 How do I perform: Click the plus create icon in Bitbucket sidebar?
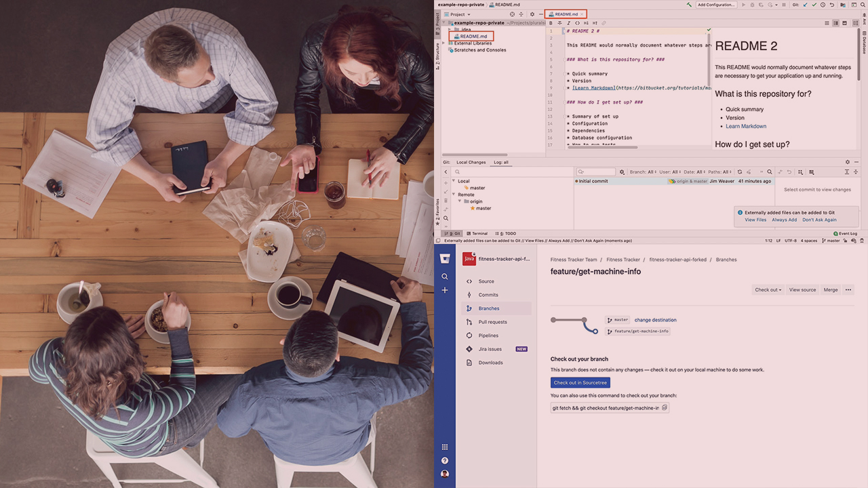445,290
